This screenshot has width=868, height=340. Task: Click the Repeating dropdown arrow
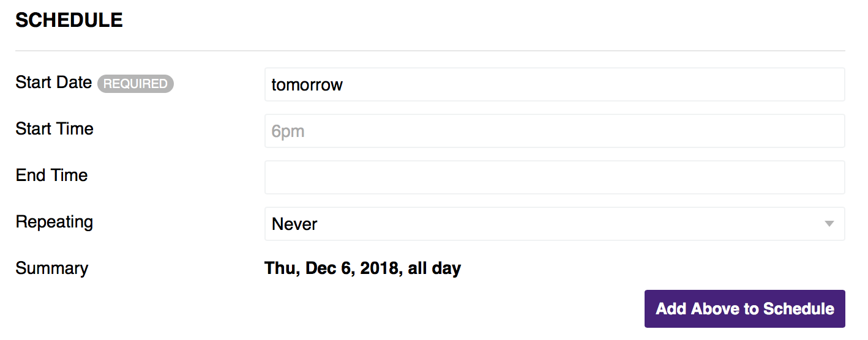tap(829, 224)
